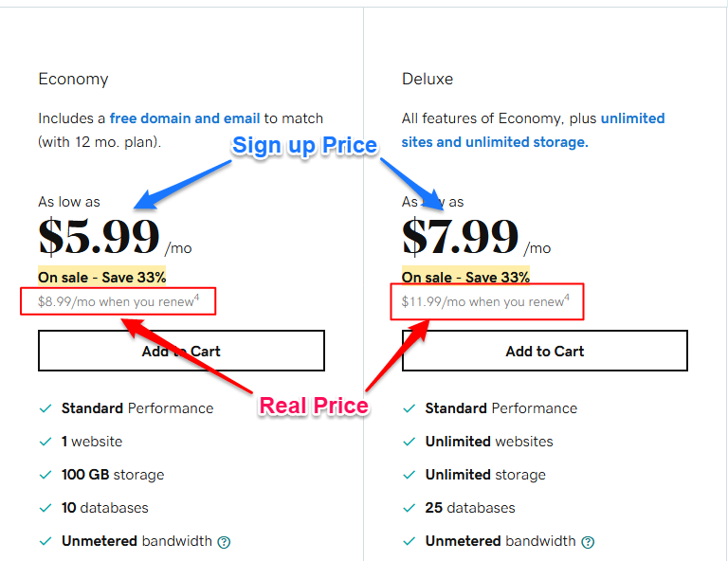Click Economy Unmetered bandwidth help icon
Image resolution: width=728 pixels, height=561 pixels.
224,542
